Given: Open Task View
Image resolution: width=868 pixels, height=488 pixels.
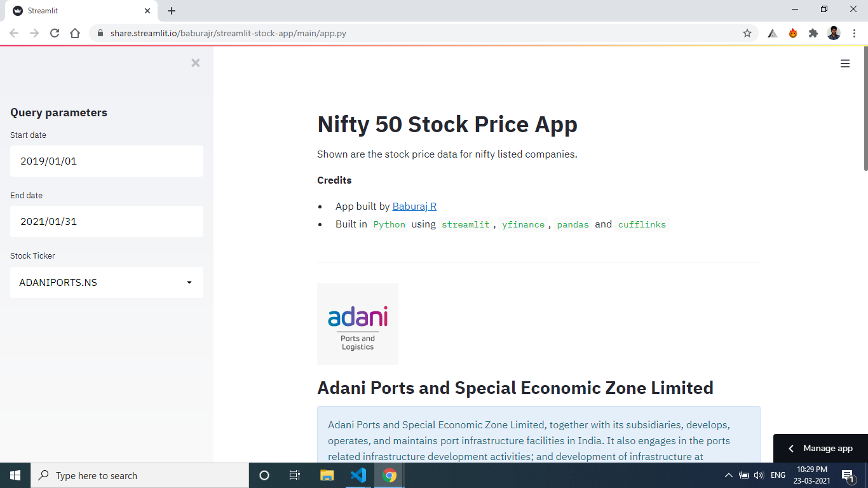Looking at the screenshot, I should pos(295,475).
